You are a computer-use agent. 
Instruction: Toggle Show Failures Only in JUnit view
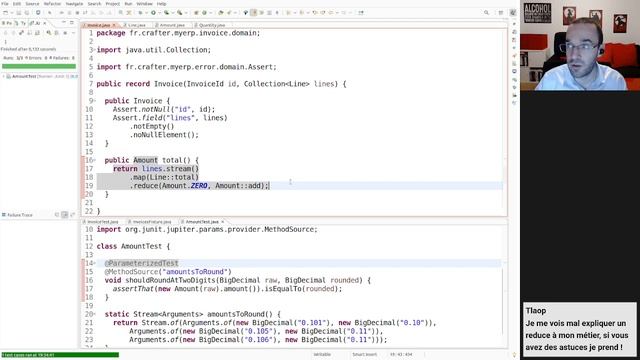pos(21,33)
